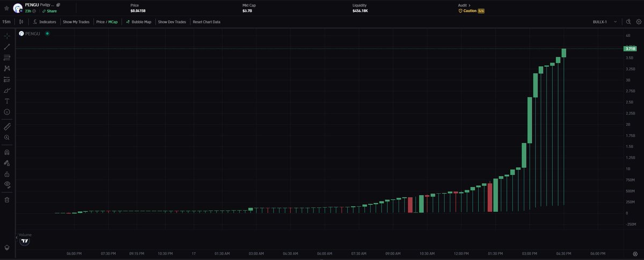The width and height of the screenshot is (644, 260).
Task: Select the long position forecasting tool
Action: (6, 79)
